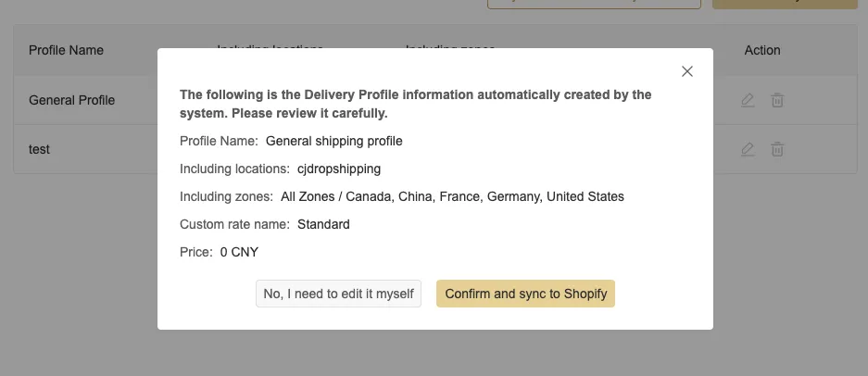Click edit pencil icon for General Profile
Viewport: 868px width, 376px height.
pos(748,100)
